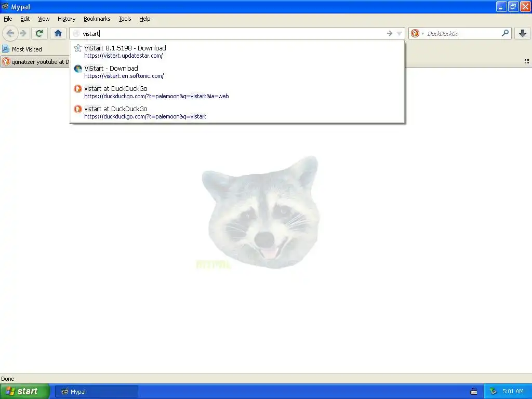Choose the duckduckgo suggestion ending q=vistart

(237, 112)
